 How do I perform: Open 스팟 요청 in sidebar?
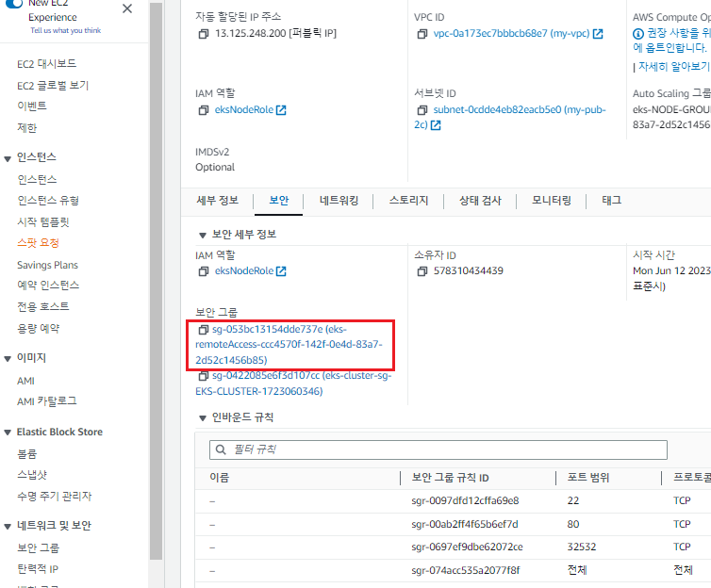coord(38,243)
